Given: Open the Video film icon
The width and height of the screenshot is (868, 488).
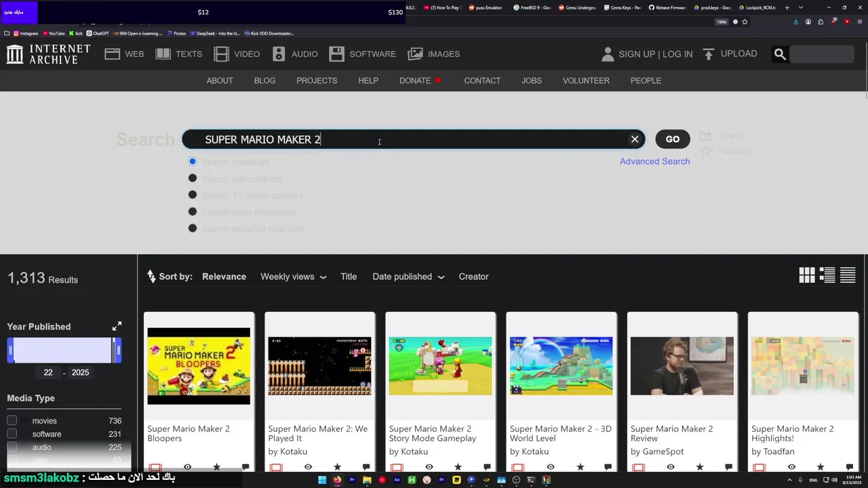Looking at the screenshot, I should pos(221,54).
